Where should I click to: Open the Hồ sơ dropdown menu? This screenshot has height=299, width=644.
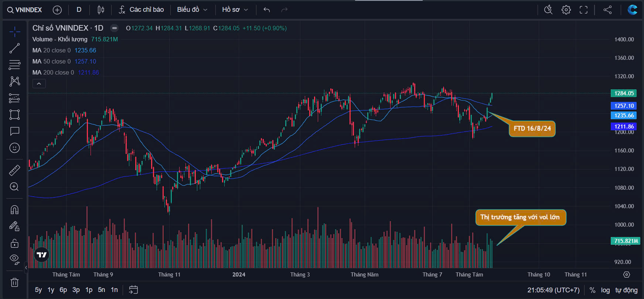pyautogui.click(x=235, y=10)
